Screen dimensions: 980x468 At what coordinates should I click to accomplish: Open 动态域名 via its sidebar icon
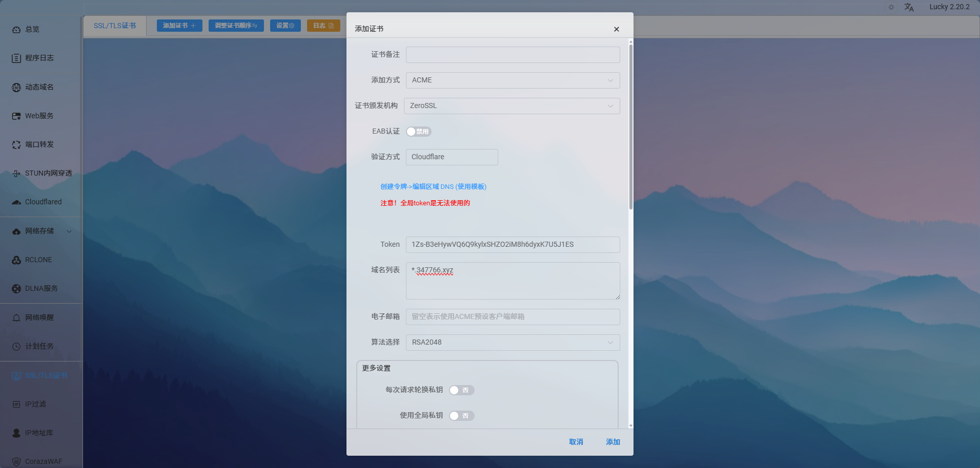(16, 88)
